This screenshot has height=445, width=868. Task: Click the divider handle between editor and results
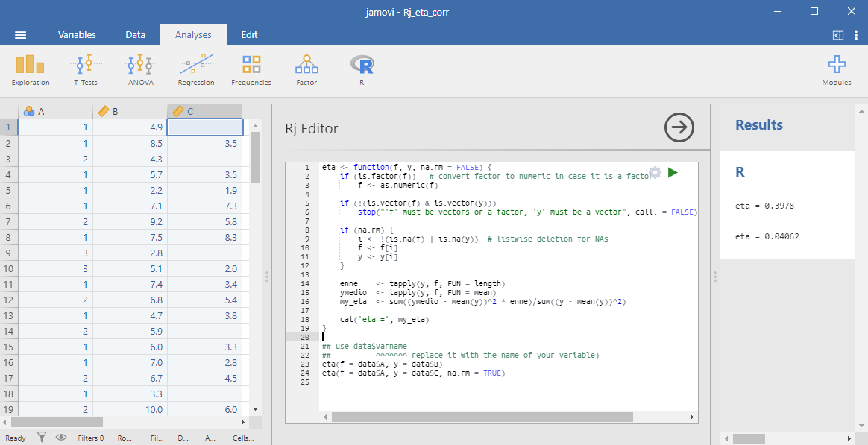[714, 276]
